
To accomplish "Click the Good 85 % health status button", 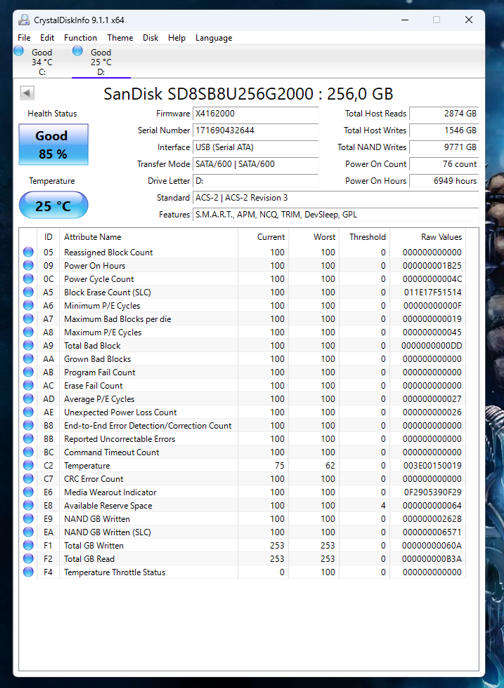I will [53, 145].
